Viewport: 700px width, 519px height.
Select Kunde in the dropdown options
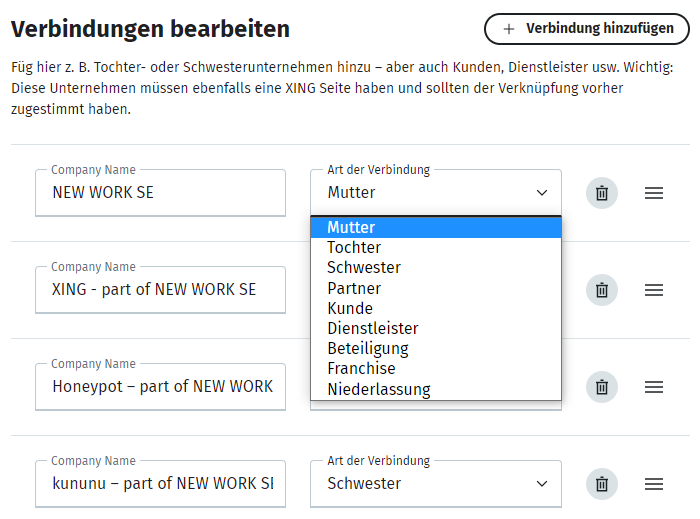(350, 308)
